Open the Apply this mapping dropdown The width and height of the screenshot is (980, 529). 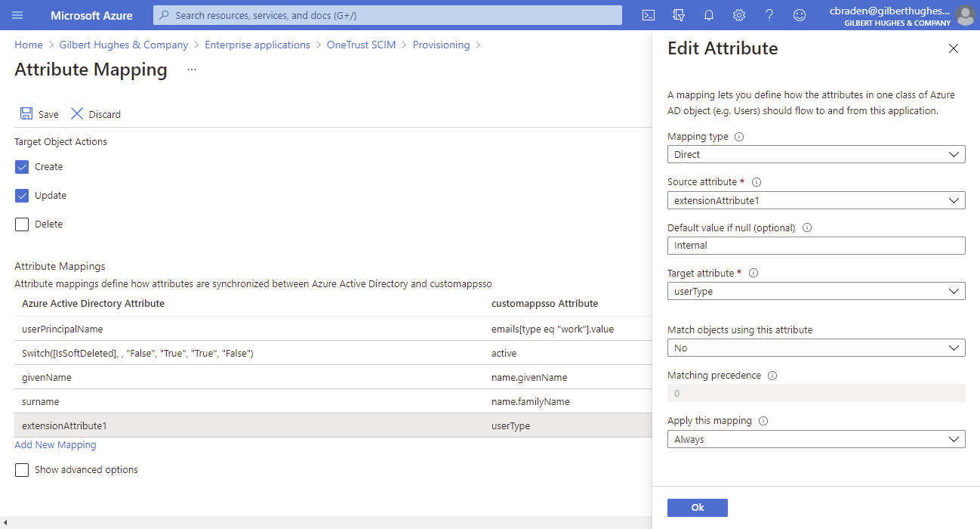point(815,439)
